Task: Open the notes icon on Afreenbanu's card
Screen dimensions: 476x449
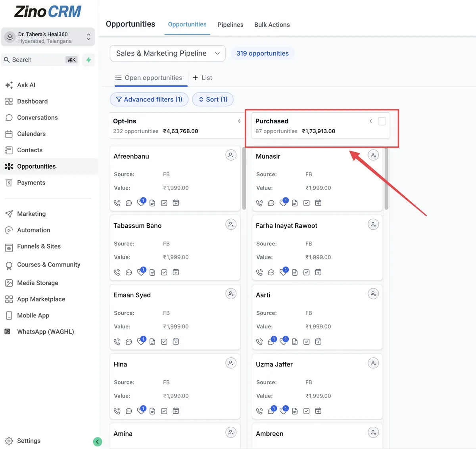Action: [152, 203]
